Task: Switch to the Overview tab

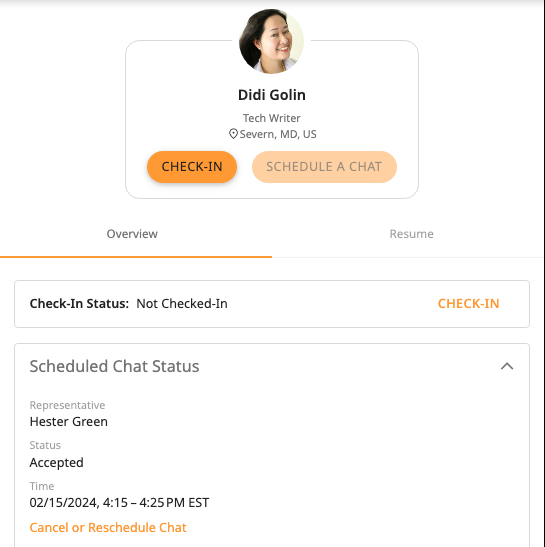Action: (132, 234)
